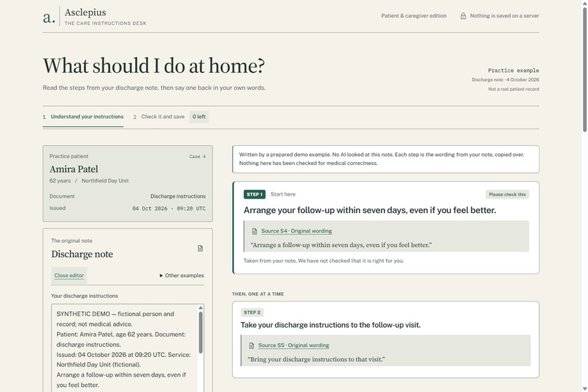This screenshot has width=588, height=392.
Task: Click the main page vertical scrollbar thumb
Action: pos(584,69)
